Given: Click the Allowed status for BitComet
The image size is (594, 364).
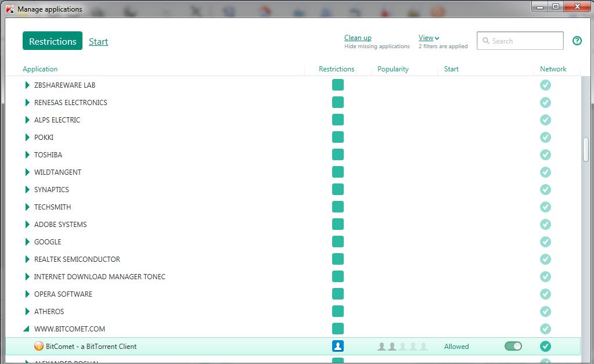Looking at the screenshot, I should 456,346.
